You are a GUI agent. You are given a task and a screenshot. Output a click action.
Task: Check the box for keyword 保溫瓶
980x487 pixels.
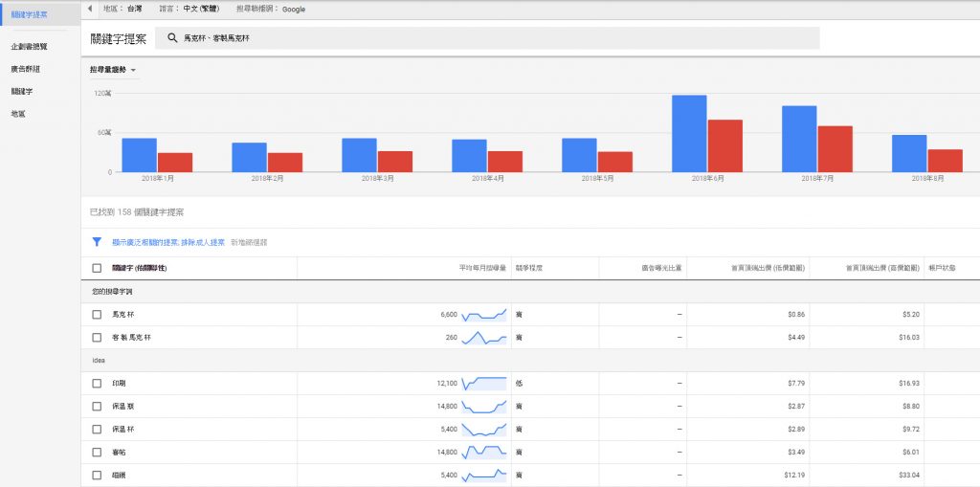(x=97, y=407)
